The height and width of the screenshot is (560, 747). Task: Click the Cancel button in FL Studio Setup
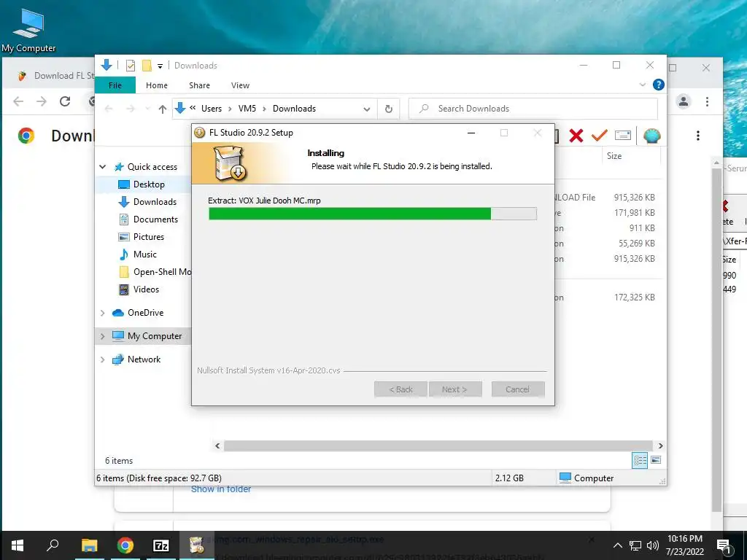pos(518,389)
